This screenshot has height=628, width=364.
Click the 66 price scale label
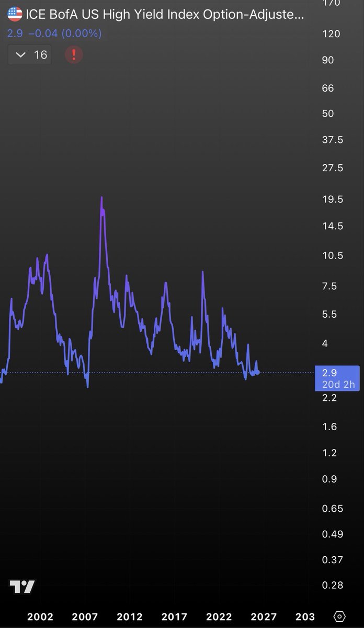pyautogui.click(x=328, y=88)
